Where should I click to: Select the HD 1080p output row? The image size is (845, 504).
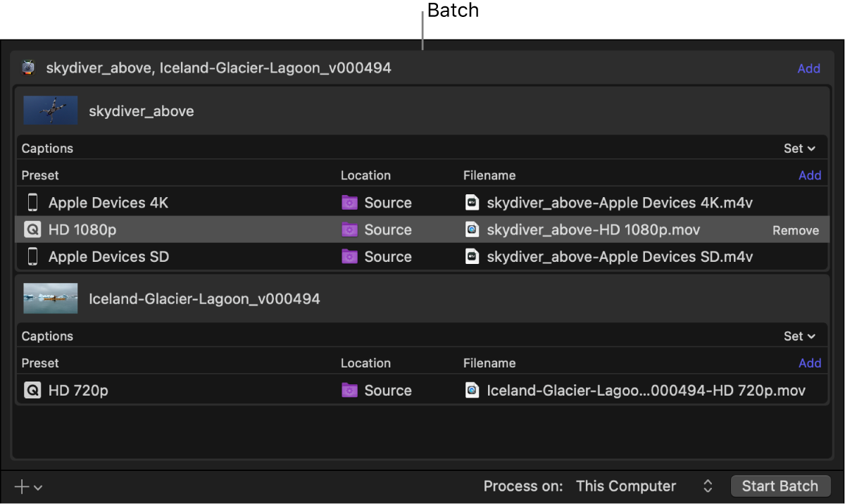(211, 229)
